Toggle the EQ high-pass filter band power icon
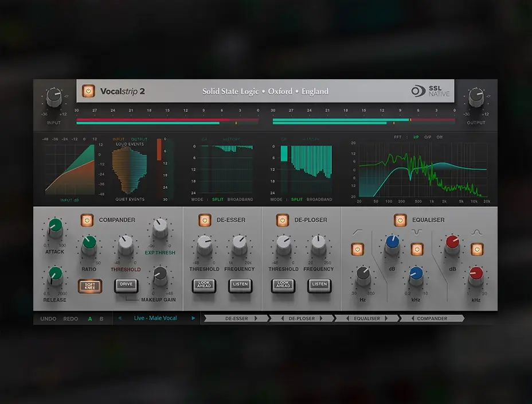This screenshot has width=532, height=404. coord(358,248)
